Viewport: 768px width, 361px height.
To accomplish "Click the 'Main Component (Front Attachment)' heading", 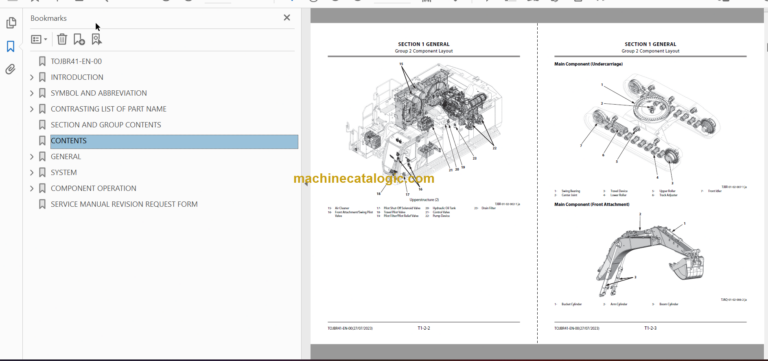I will coord(592,204).
